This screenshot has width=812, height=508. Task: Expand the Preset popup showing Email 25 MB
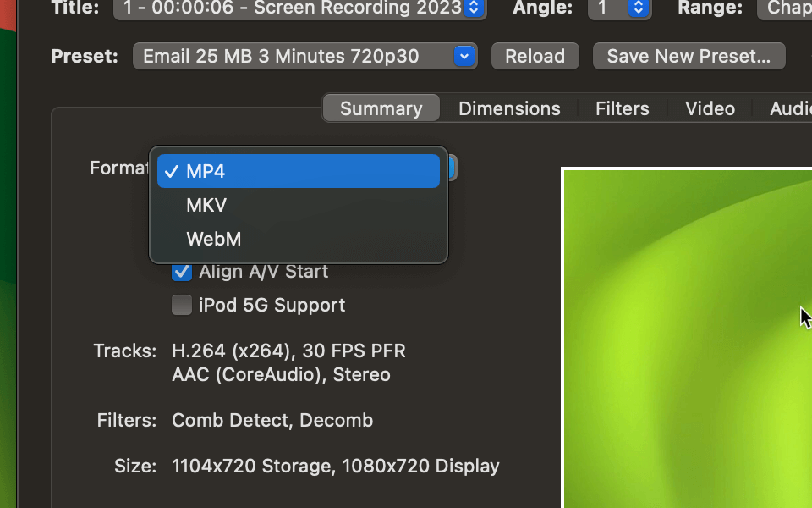304,57
